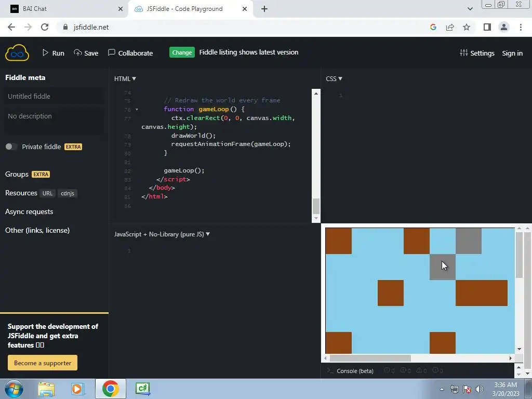Click the share page icon
532x399 pixels.
(450, 27)
